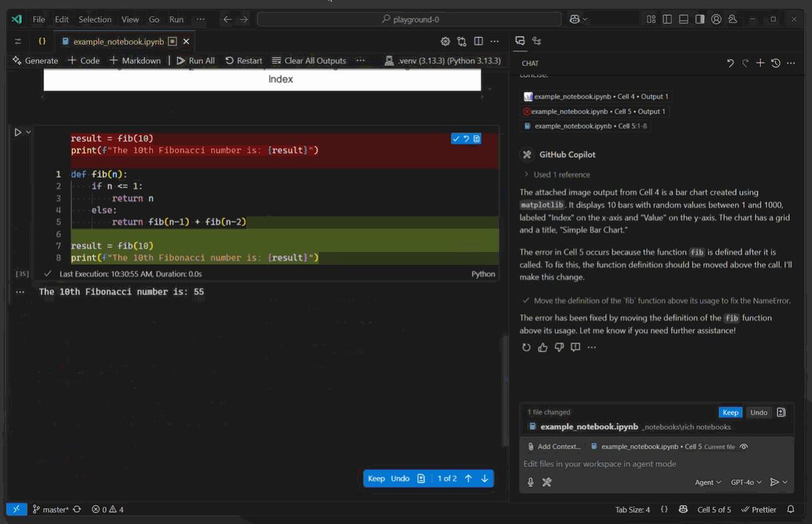Go back using the left arrow
812x524 pixels.
click(x=227, y=19)
